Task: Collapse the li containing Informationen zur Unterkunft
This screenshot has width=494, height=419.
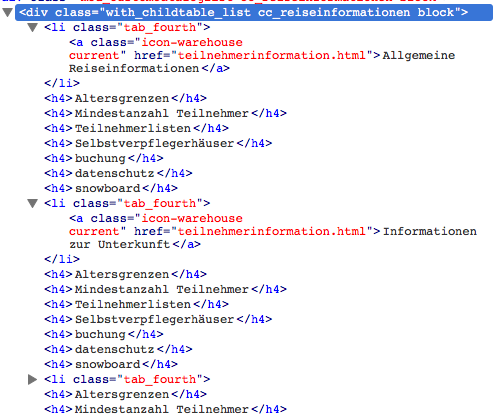Action: pos(32,203)
